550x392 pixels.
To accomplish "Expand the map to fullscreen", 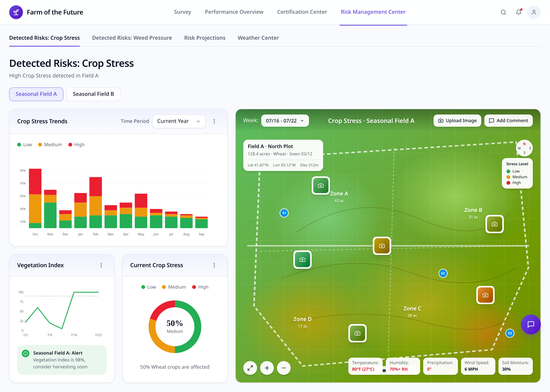I will [250, 368].
